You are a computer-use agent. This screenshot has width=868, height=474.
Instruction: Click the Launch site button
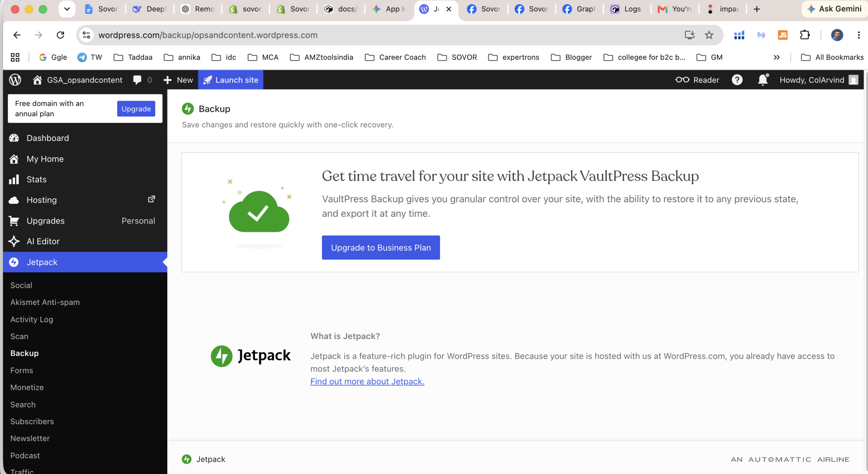click(231, 80)
